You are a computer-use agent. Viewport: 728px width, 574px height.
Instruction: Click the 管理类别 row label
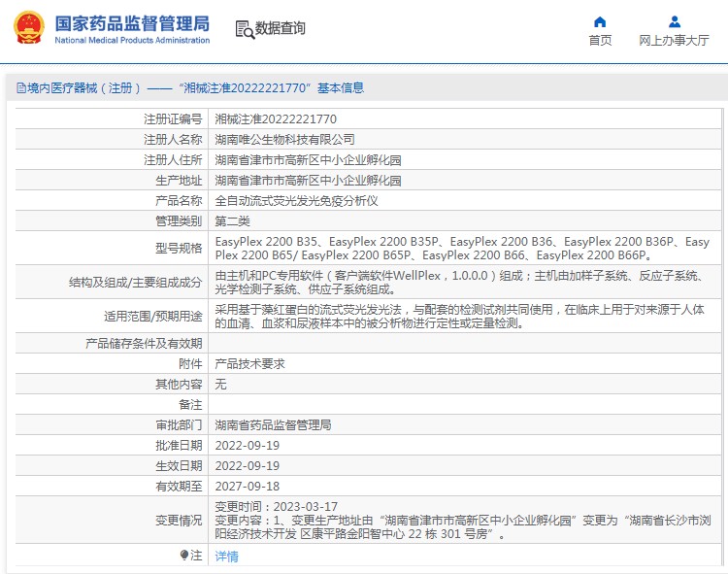(x=179, y=221)
